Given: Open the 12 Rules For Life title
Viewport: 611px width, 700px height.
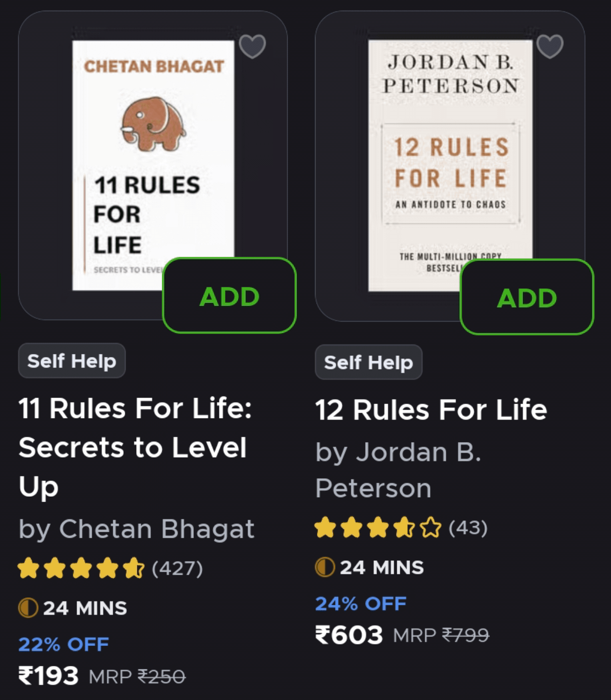Looking at the screenshot, I should click(431, 410).
